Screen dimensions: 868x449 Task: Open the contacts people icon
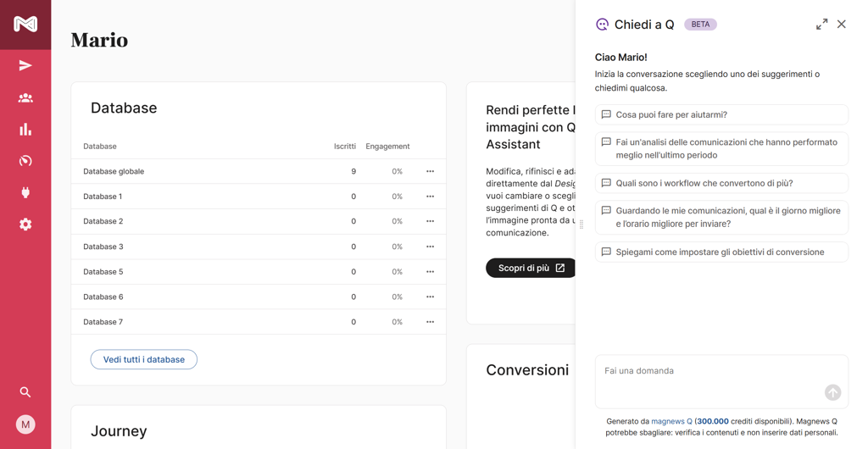coord(25,98)
